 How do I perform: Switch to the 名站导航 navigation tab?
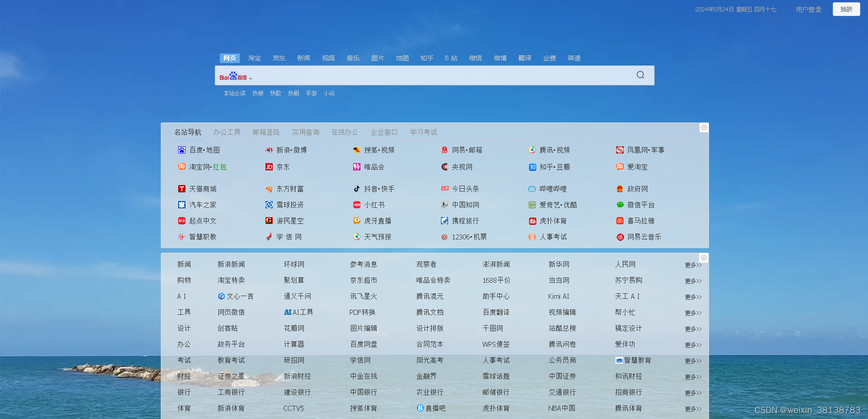(188, 132)
